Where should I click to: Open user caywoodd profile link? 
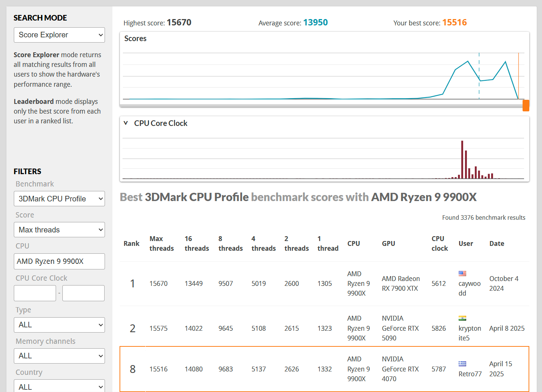[470, 288]
